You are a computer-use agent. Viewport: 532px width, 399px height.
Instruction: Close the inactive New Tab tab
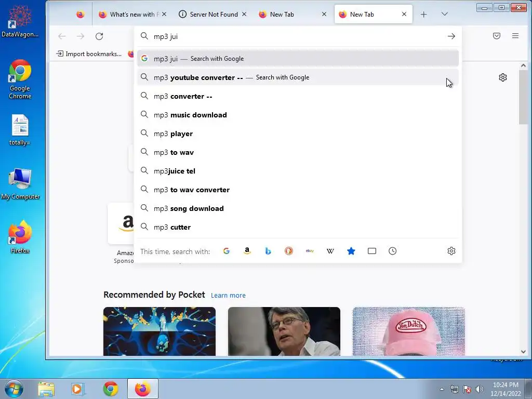[x=324, y=14]
